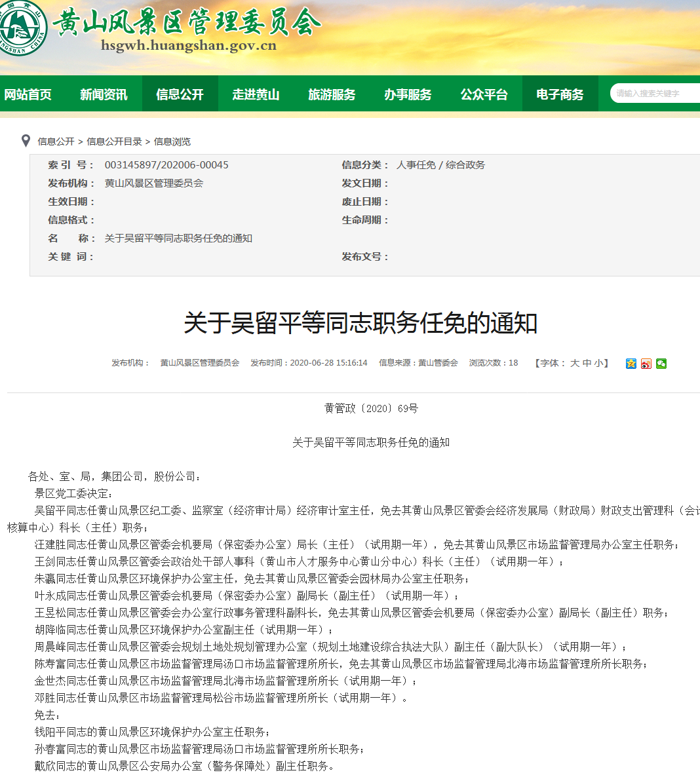Open the 信息公开目录 breadcrumb link
The height and width of the screenshot is (779, 700).
coord(114,142)
